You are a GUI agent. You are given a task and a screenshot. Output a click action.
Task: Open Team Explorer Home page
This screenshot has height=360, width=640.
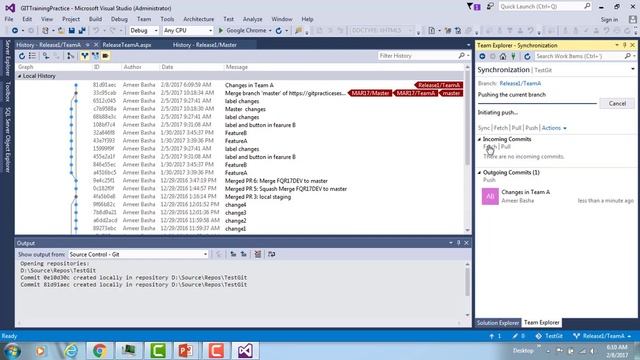pos(503,56)
